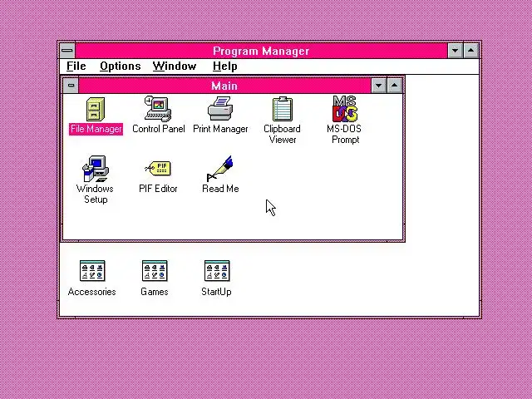The width and height of the screenshot is (532, 399).
Task: Click the Main window title bar
Action: [x=224, y=86]
